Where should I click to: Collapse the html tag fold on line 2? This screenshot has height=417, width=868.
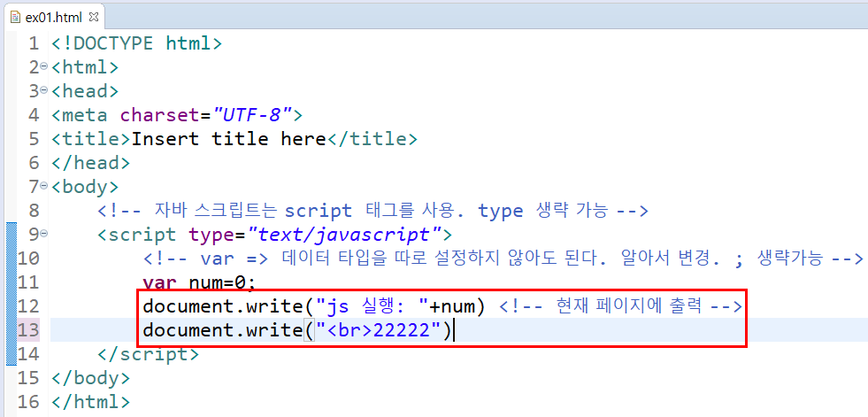(44, 66)
